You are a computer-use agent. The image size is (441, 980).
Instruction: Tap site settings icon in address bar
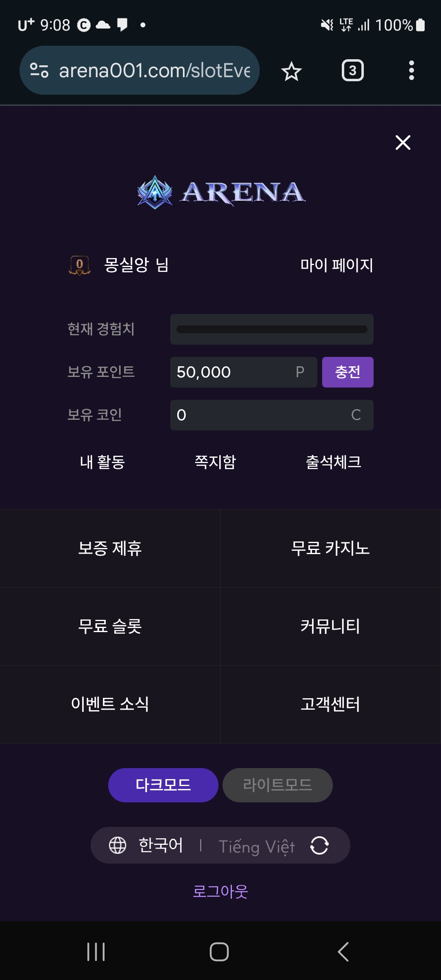[39, 71]
